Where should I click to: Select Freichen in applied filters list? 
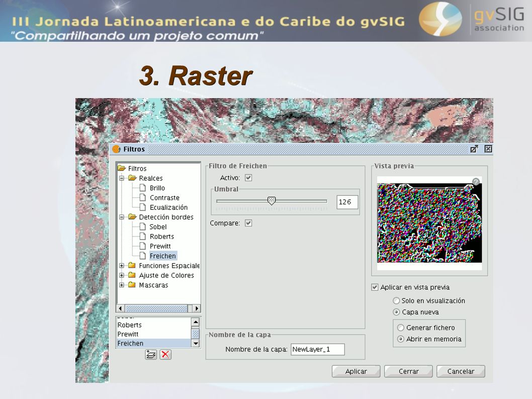tap(154, 343)
